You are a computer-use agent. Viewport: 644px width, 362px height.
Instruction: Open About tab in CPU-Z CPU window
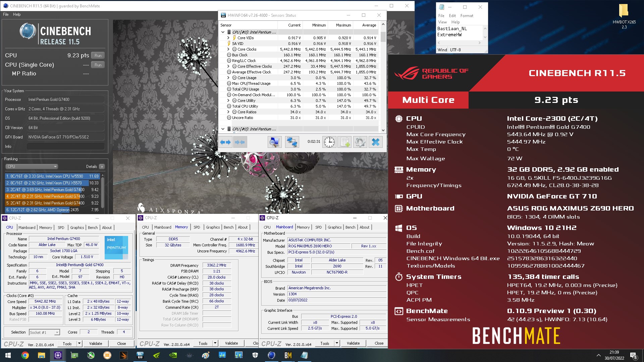point(107,228)
